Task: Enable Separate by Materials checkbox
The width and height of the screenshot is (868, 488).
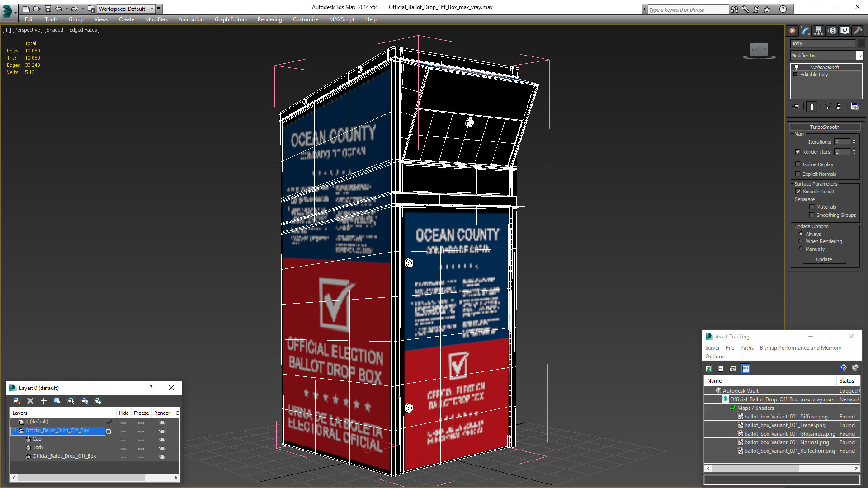Action: pos(811,207)
